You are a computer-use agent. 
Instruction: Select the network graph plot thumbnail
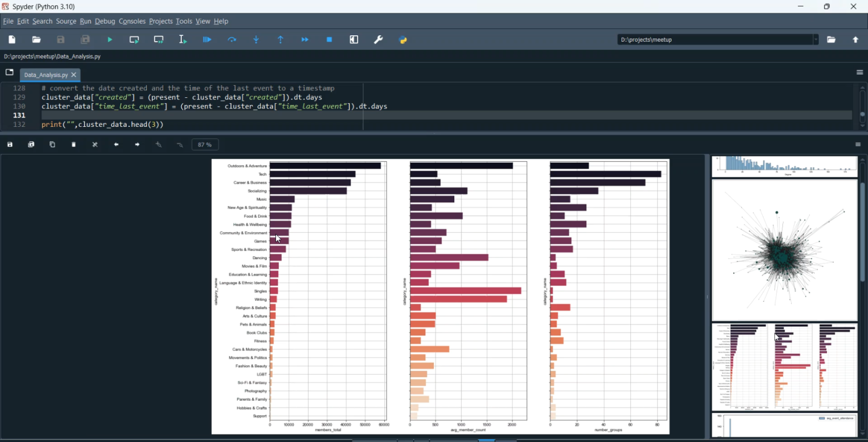(784, 250)
